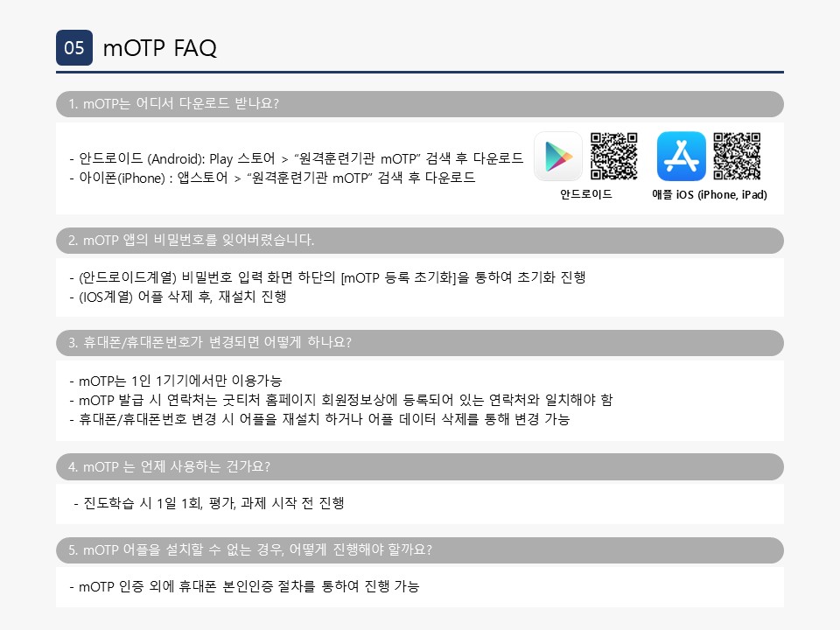This screenshot has height=630, width=840.
Task: Click the IOS계열 어플 삭제 후 재설치 line
Action: pyautogui.click(x=178, y=297)
